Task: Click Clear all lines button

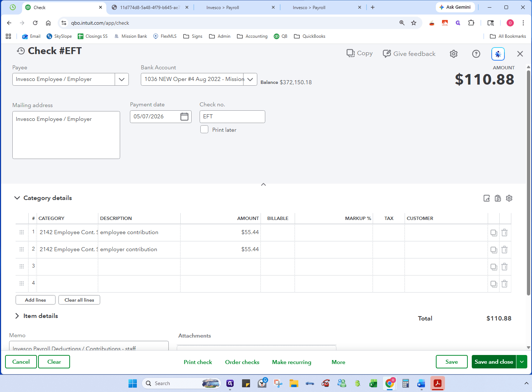Action: [79, 300]
